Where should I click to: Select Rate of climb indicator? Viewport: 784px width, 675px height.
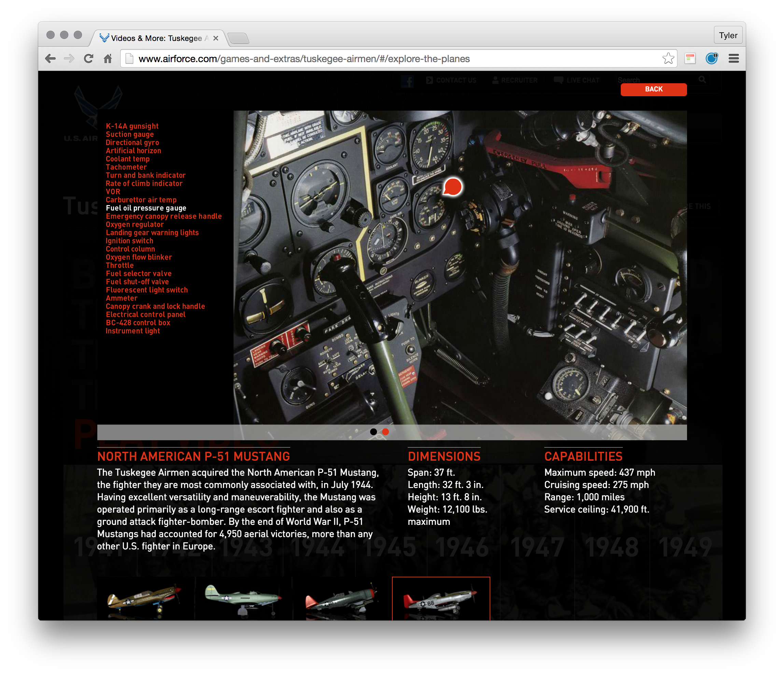144,183
